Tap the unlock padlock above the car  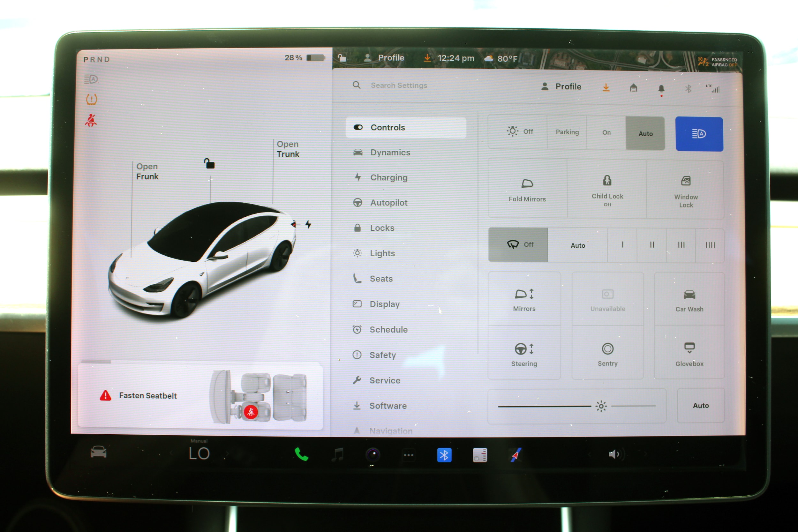(x=209, y=163)
